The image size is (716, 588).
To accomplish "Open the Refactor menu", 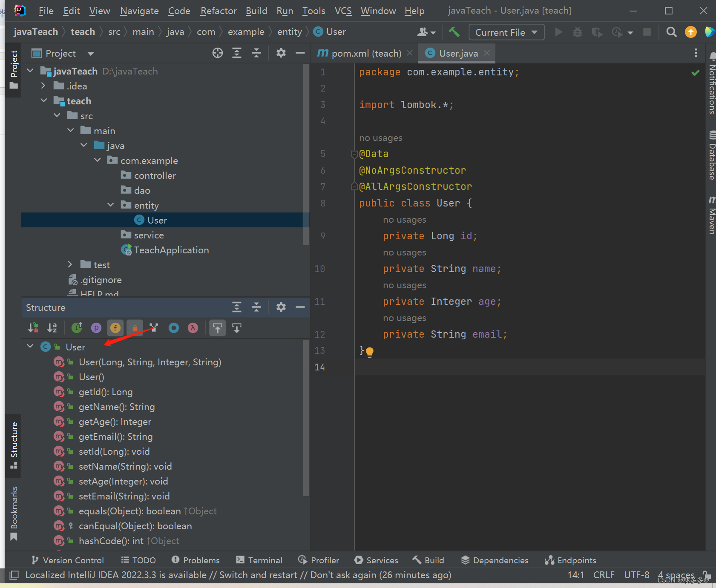I will click(219, 11).
